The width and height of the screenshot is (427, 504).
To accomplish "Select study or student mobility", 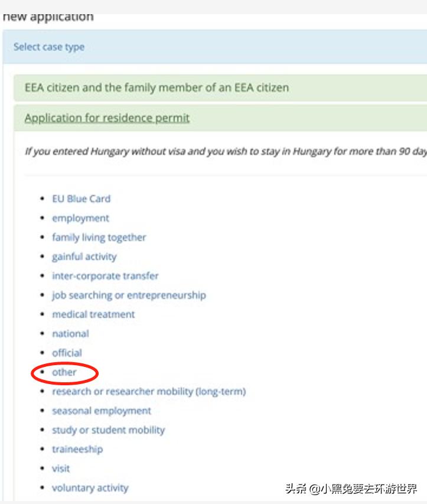I will coord(108,430).
